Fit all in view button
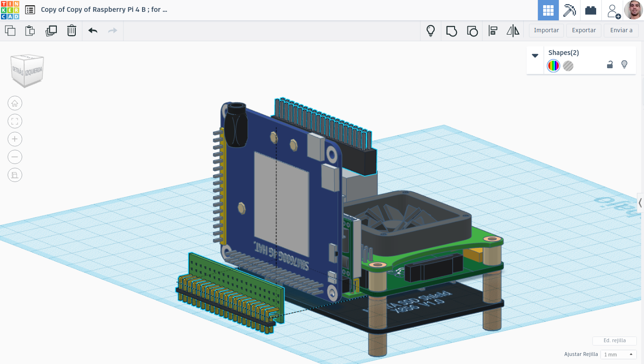The width and height of the screenshot is (644, 364). click(15, 121)
